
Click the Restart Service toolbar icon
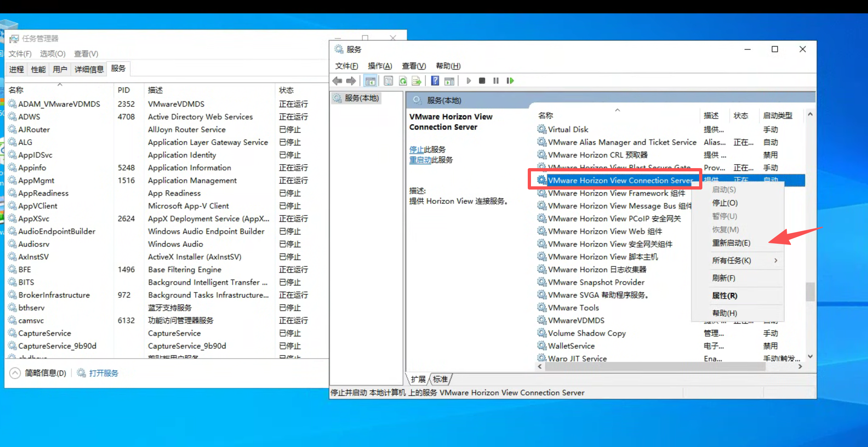(510, 81)
